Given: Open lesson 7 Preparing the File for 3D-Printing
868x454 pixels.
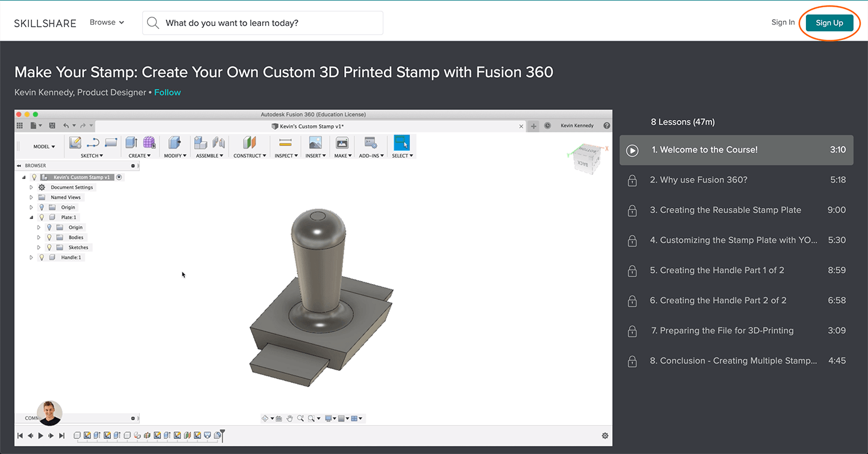Looking at the screenshot, I should click(x=737, y=330).
